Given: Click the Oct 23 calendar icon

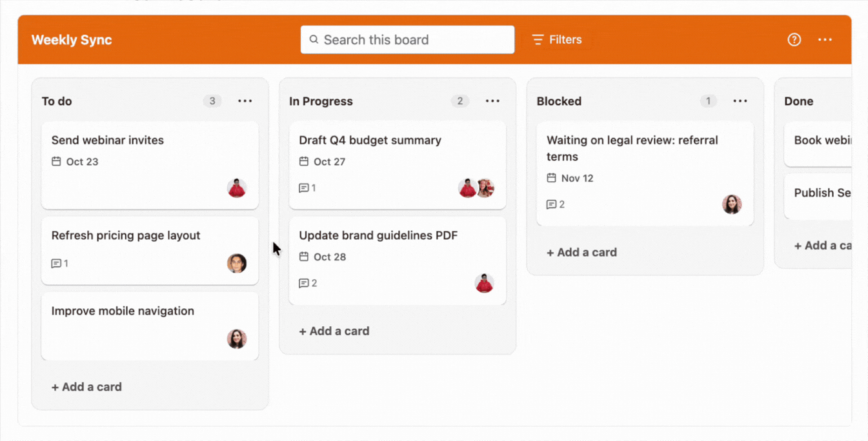Looking at the screenshot, I should tap(56, 161).
